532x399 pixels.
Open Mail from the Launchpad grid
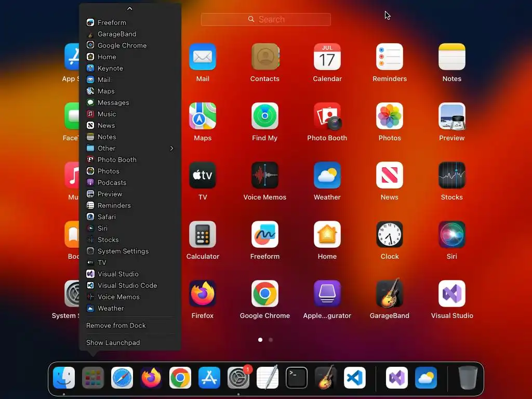pos(203,57)
